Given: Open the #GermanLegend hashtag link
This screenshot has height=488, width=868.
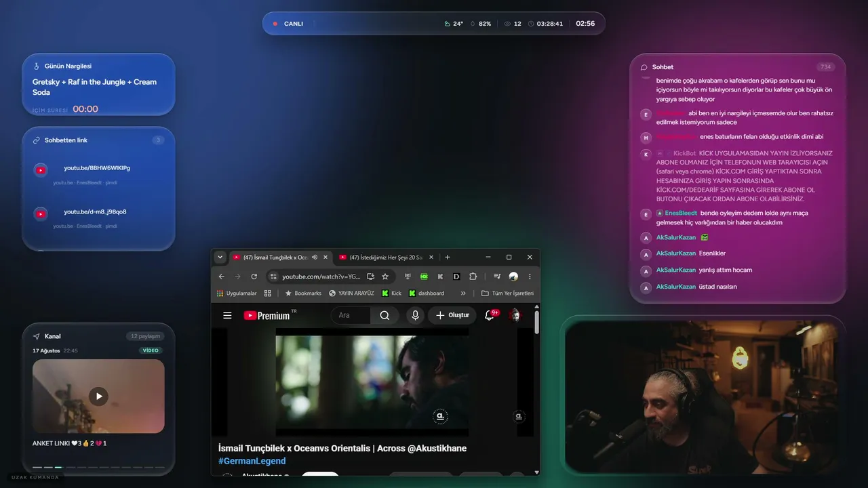Looking at the screenshot, I should coord(252,461).
